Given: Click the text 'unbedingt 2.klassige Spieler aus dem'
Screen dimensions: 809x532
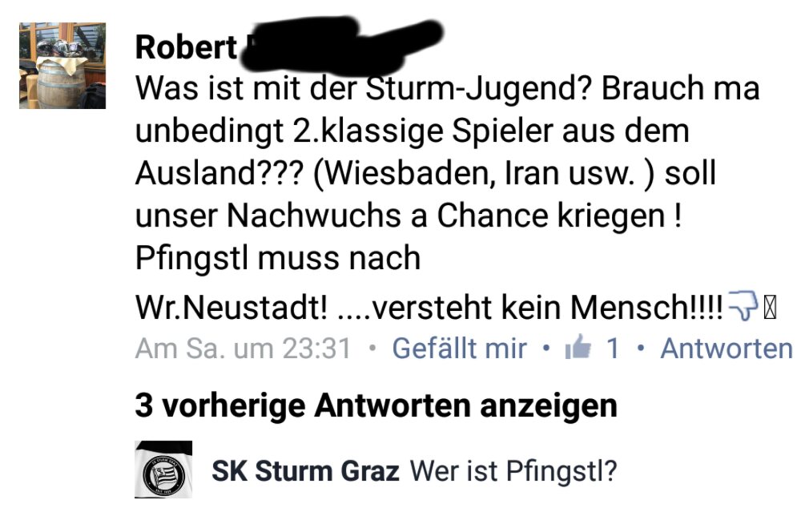Looking at the screenshot, I should pyautogui.click(x=413, y=131).
